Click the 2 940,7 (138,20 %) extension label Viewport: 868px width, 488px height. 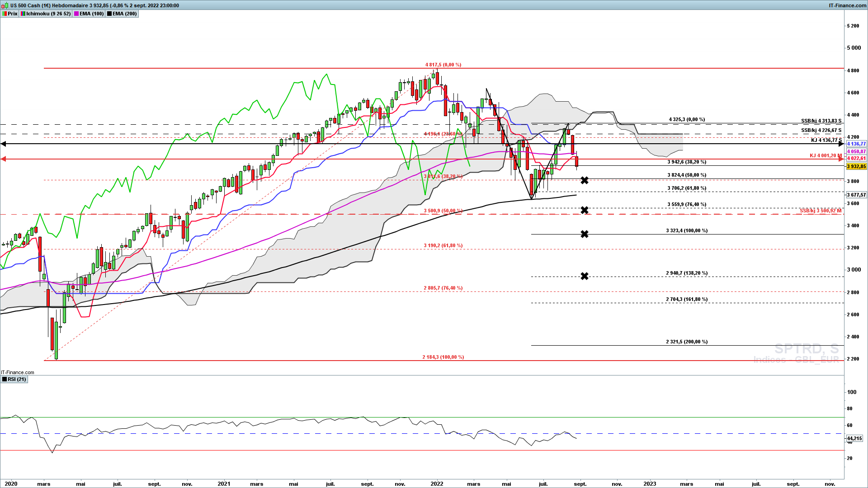(687, 273)
